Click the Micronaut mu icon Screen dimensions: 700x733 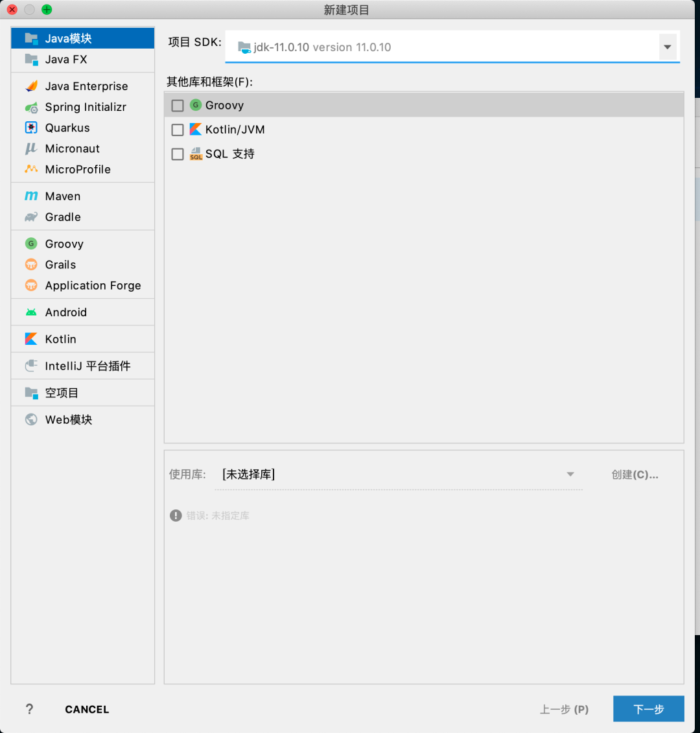tap(31, 148)
